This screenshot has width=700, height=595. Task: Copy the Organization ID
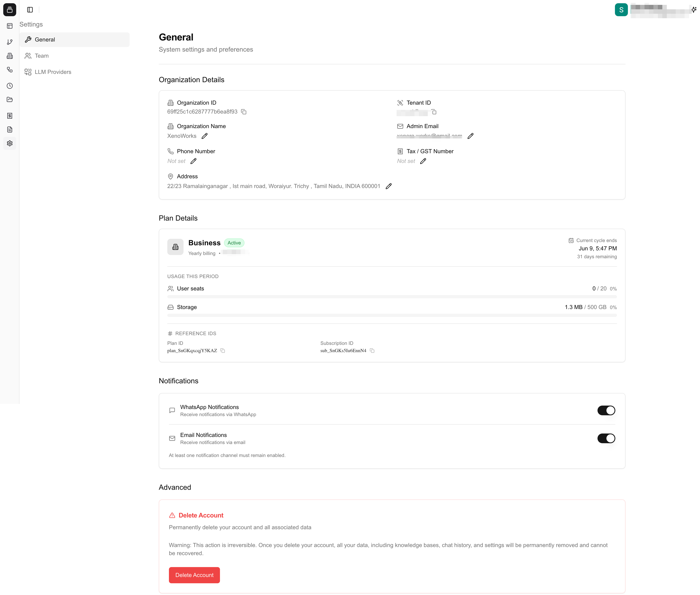(x=244, y=112)
